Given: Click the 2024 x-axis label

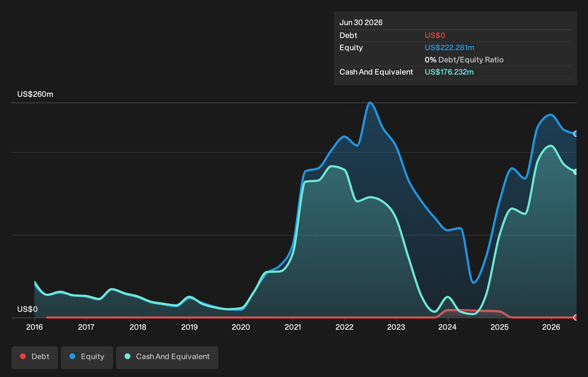Looking at the screenshot, I should click(448, 327).
